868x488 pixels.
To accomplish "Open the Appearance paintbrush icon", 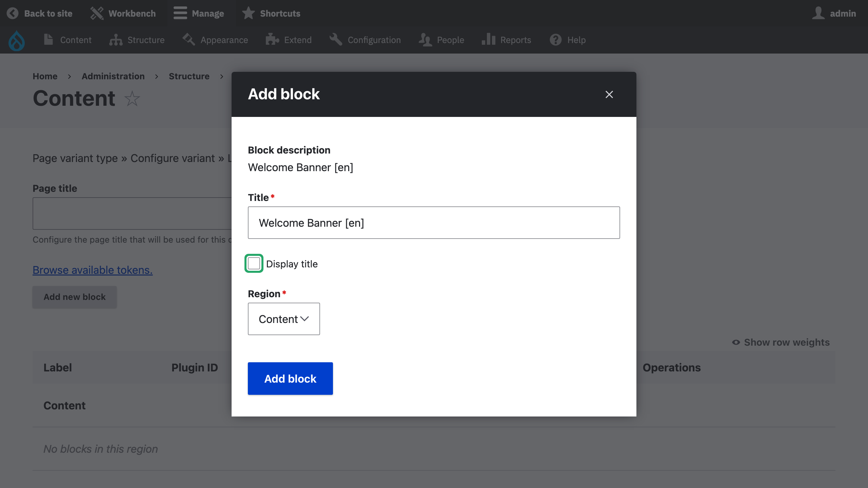I will [x=189, y=40].
